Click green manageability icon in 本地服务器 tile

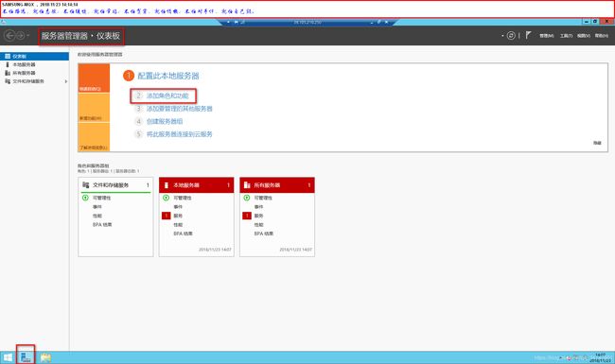[x=167, y=198]
